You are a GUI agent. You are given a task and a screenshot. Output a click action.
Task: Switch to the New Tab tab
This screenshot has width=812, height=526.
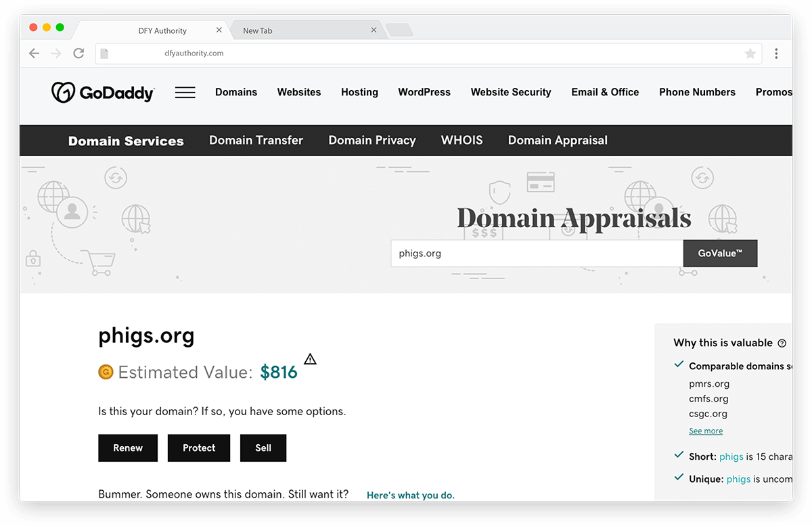tap(307, 30)
